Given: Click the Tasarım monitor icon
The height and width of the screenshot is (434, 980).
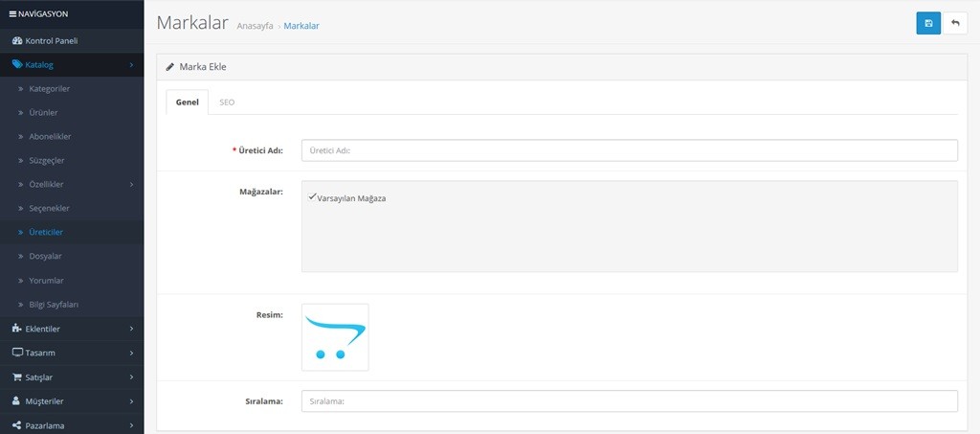Looking at the screenshot, I should click(16, 353).
